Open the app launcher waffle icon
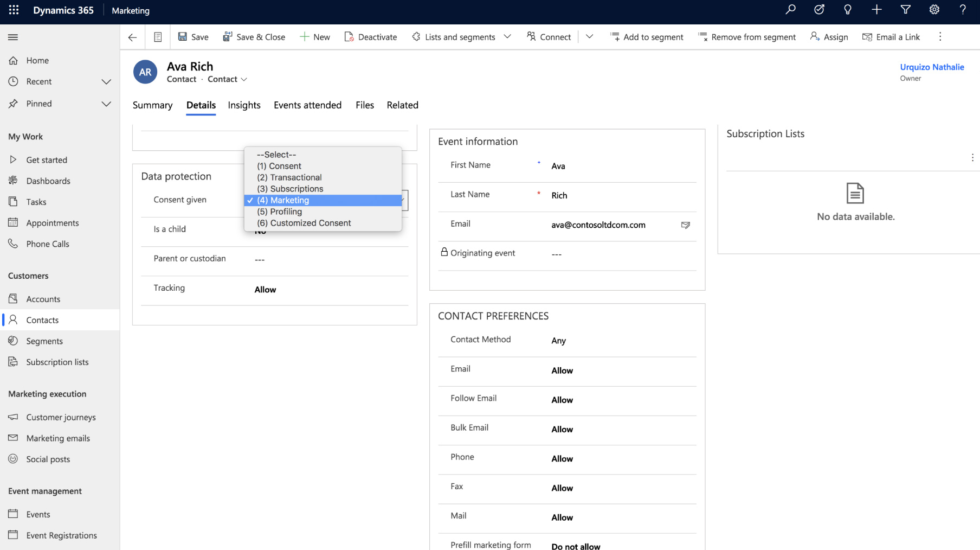 point(14,10)
